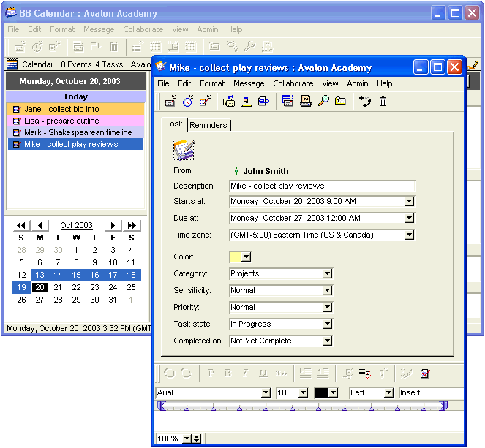
Task: Click the spell check checkmark icon
Action: click(425, 373)
